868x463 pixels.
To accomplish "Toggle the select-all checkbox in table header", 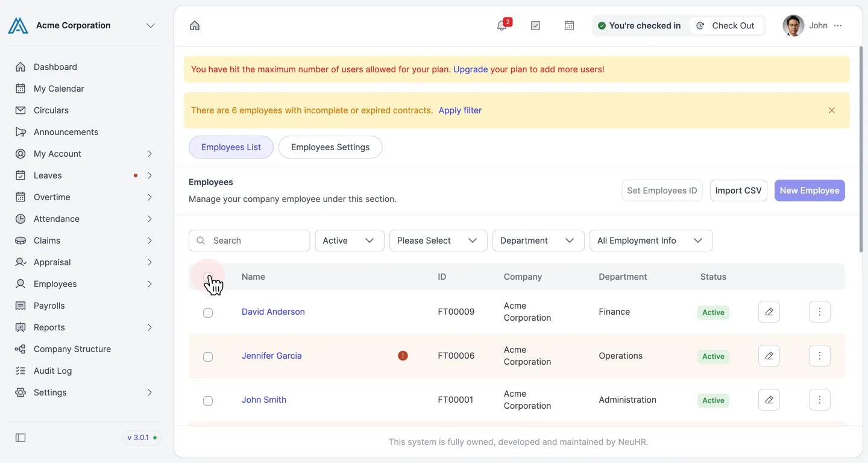I will pos(208,277).
